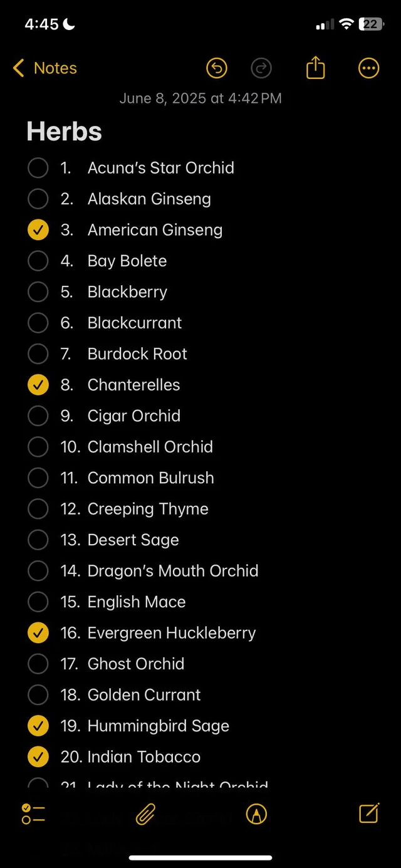Compose a new note

pyautogui.click(x=368, y=813)
